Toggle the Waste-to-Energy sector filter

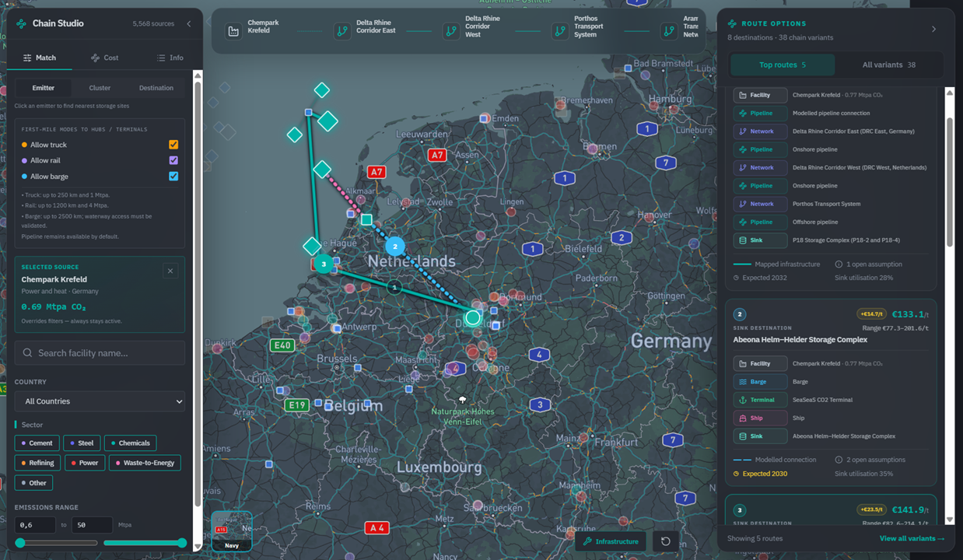pyautogui.click(x=145, y=463)
